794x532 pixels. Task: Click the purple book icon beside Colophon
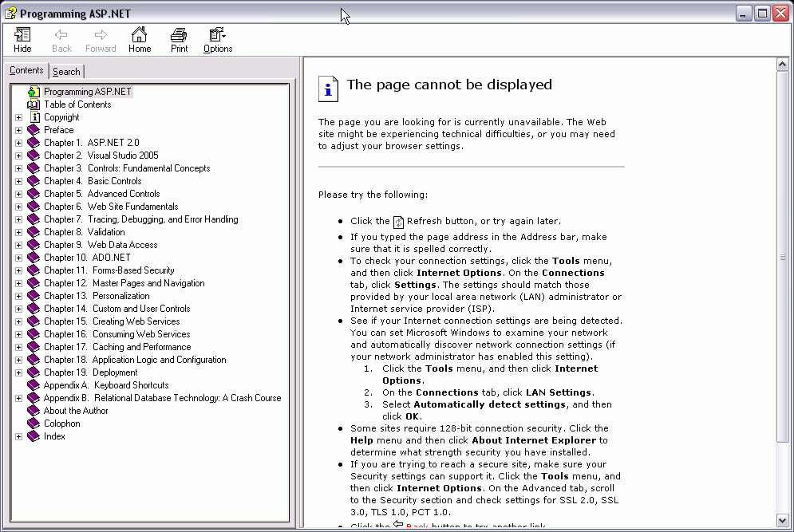(x=34, y=424)
